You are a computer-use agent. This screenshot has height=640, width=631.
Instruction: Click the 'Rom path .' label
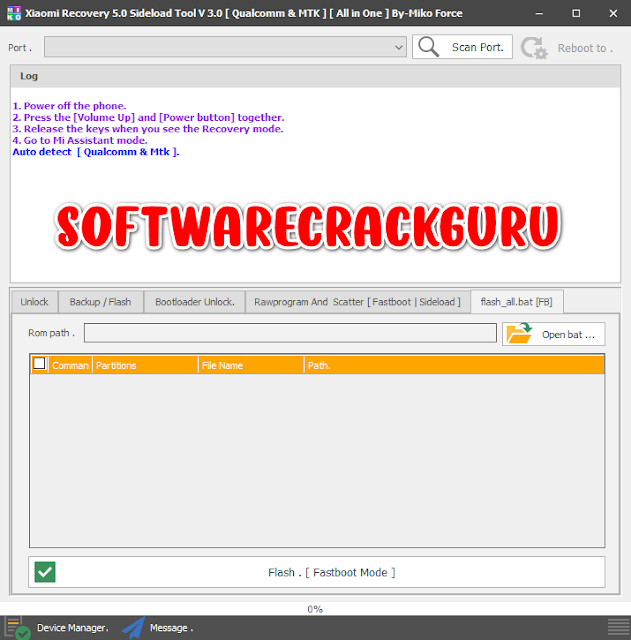[x=51, y=333]
